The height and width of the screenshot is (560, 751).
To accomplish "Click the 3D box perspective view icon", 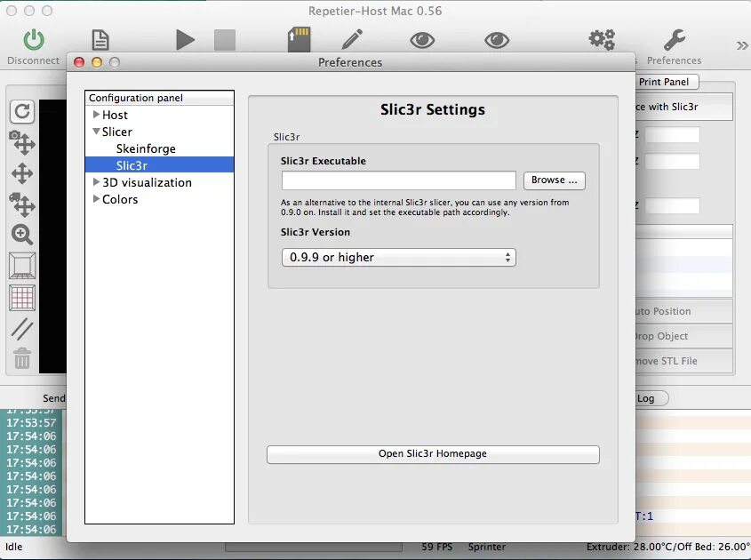I will [x=22, y=266].
